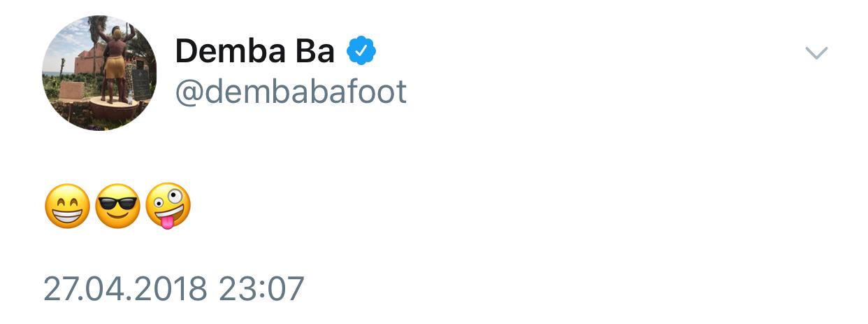Click the red building in the avatar
Image resolution: width=868 pixels, height=324 pixels.
85,62
